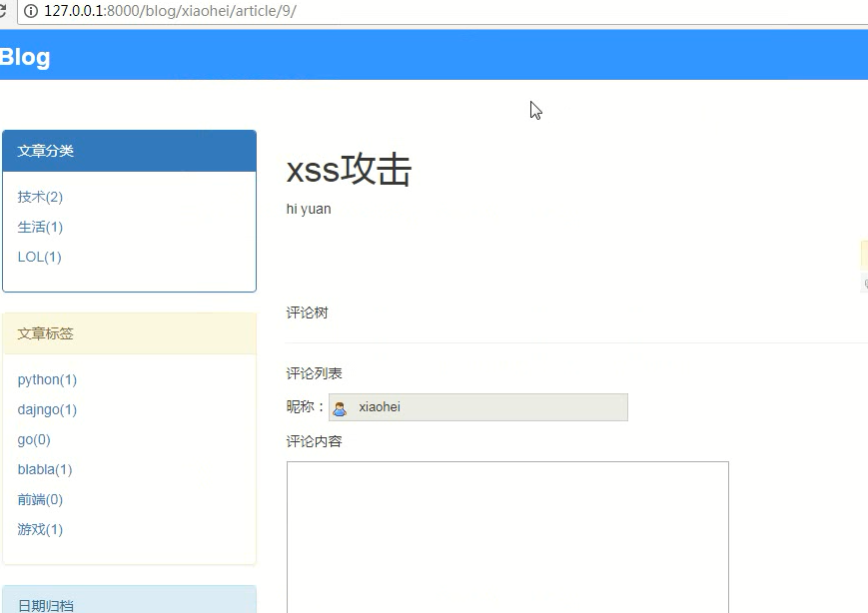Click the site info icon in address bar
The height and width of the screenshot is (613, 868).
tap(31, 11)
